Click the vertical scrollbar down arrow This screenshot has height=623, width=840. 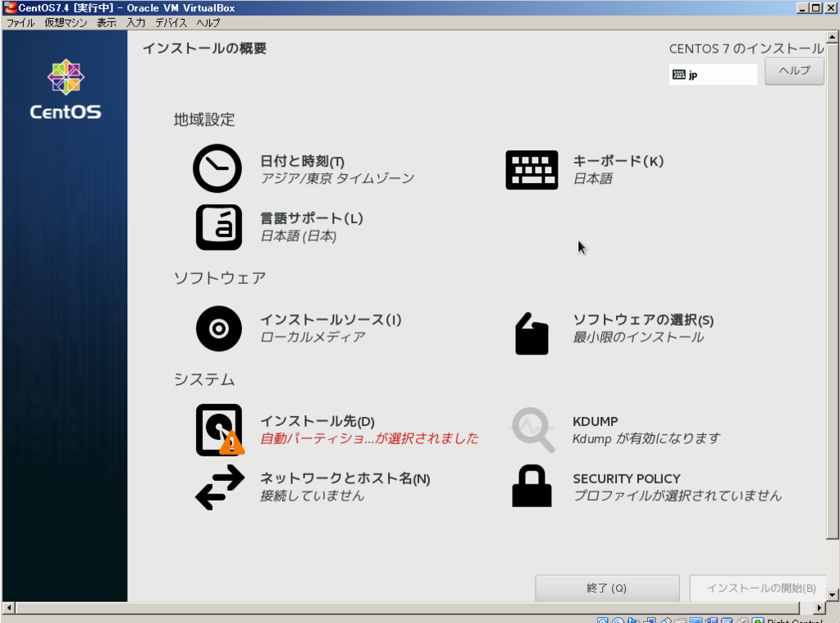(x=832, y=594)
